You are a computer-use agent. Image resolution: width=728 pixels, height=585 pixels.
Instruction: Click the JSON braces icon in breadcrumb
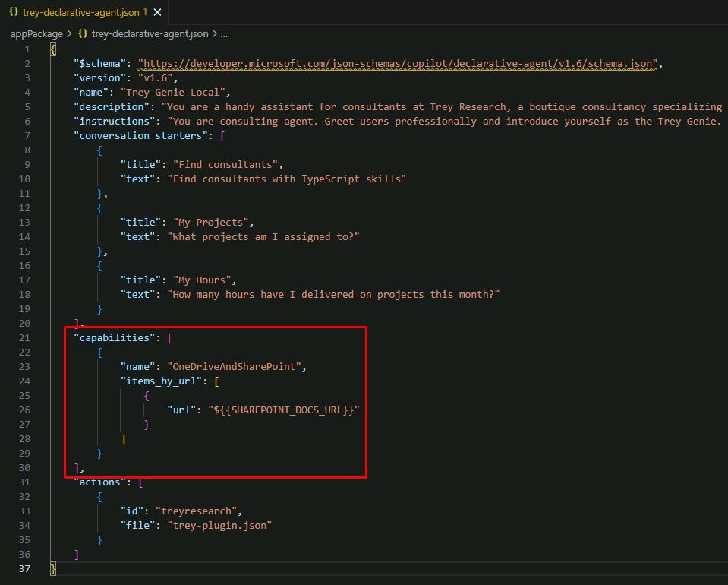tap(83, 34)
